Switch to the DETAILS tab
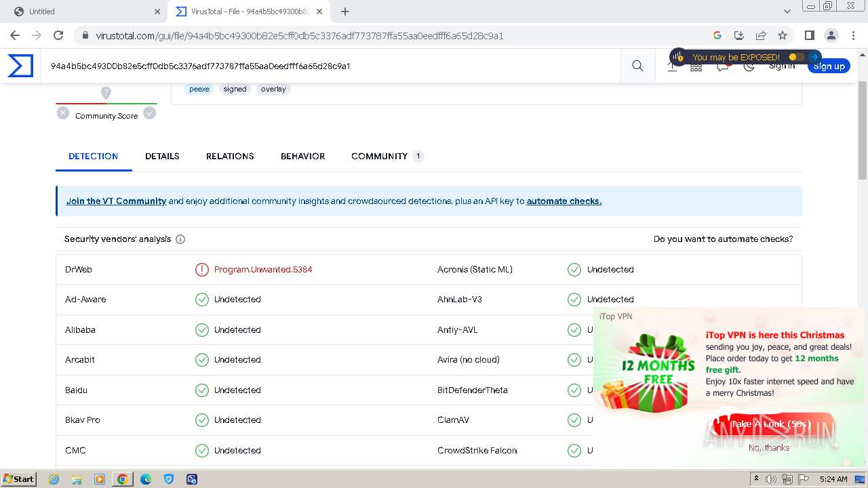Viewport: 868px width, 488px height. tap(162, 156)
